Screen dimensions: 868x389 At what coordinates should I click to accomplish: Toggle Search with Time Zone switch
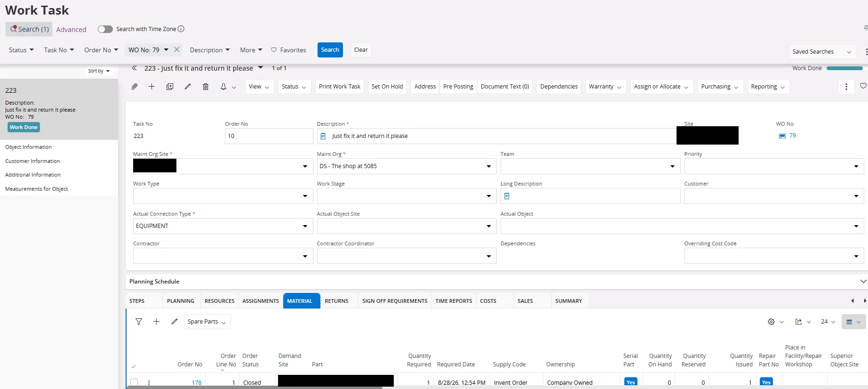click(105, 29)
